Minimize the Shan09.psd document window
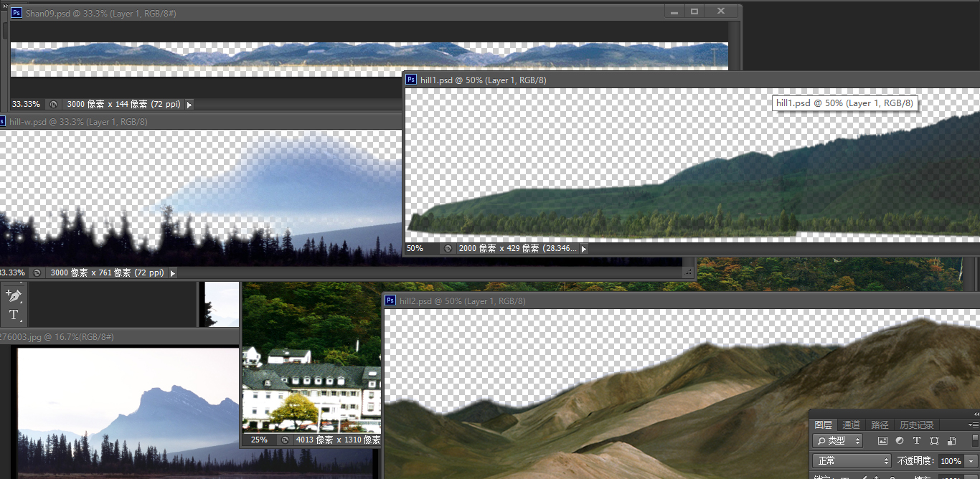This screenshot has height=479, width=980. (674, 11)
